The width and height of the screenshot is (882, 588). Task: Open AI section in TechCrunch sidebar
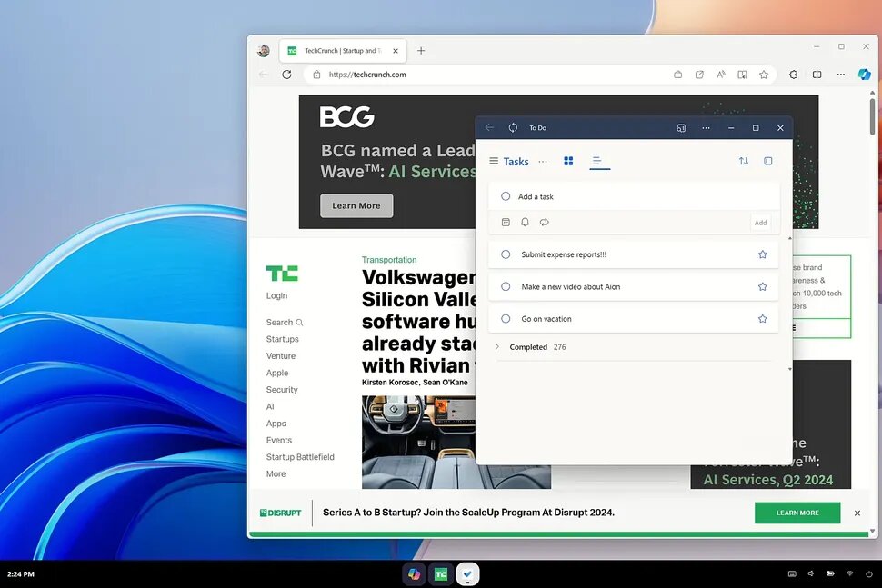tap(270, 406)
